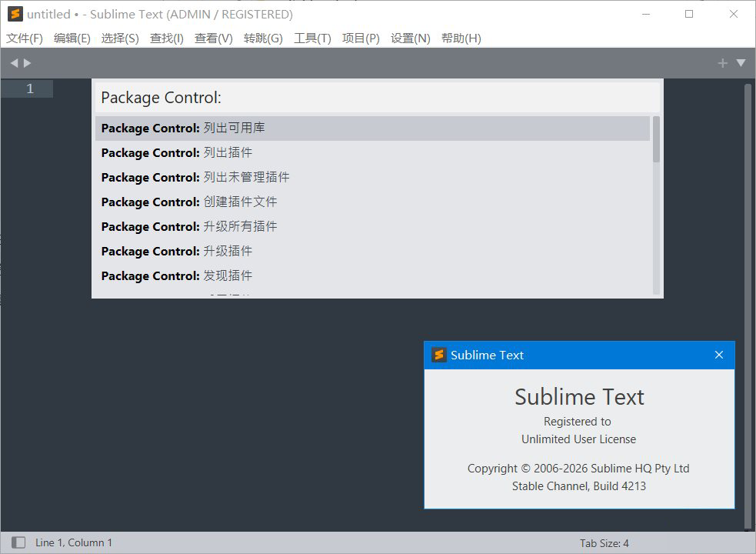Toggle the sidebar icon in status bar

(x=18, y=542)
